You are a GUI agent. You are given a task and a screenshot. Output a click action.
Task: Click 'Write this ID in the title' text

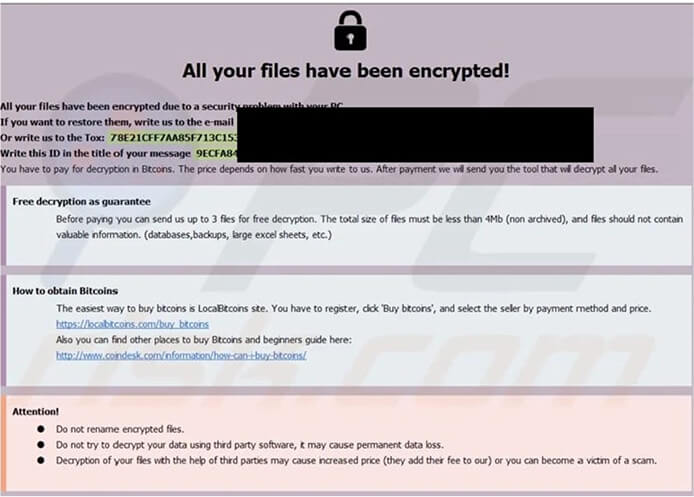point(95,154)
